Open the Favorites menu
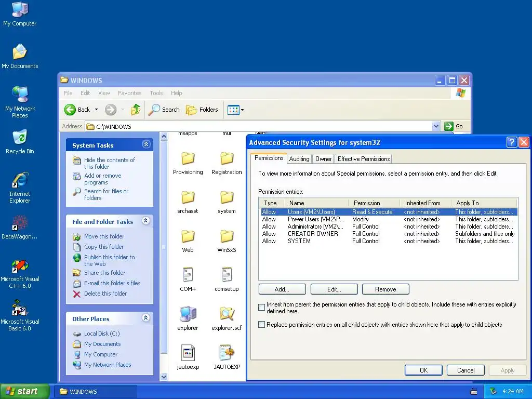The height and width of the screenshot is (399, 532). coord(129,93)
